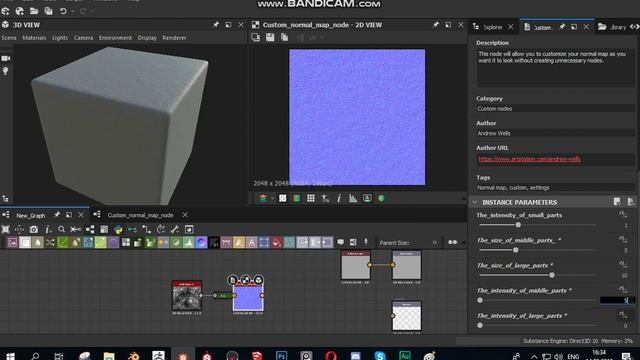Viewport: 640px width, 360px height.
Task: Insert a comment bubble in graph
Action: (x=340, y=242)
